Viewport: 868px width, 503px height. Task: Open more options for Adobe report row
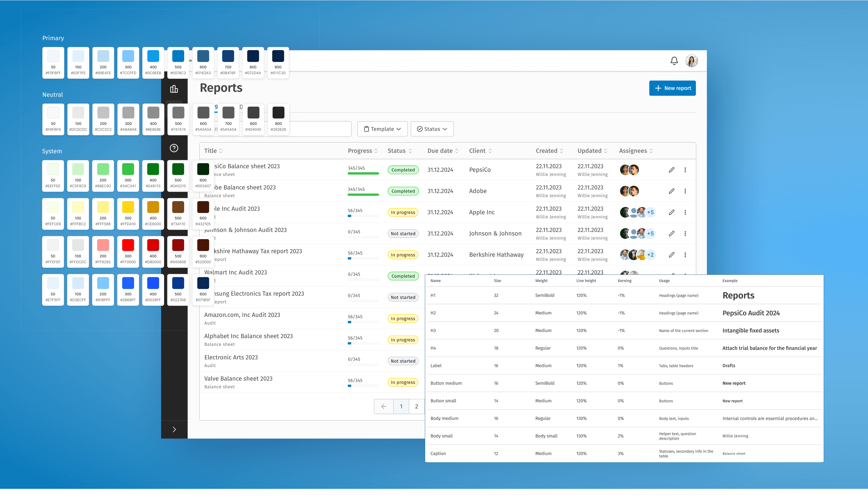pyautogui.click(x=685, y=191)
